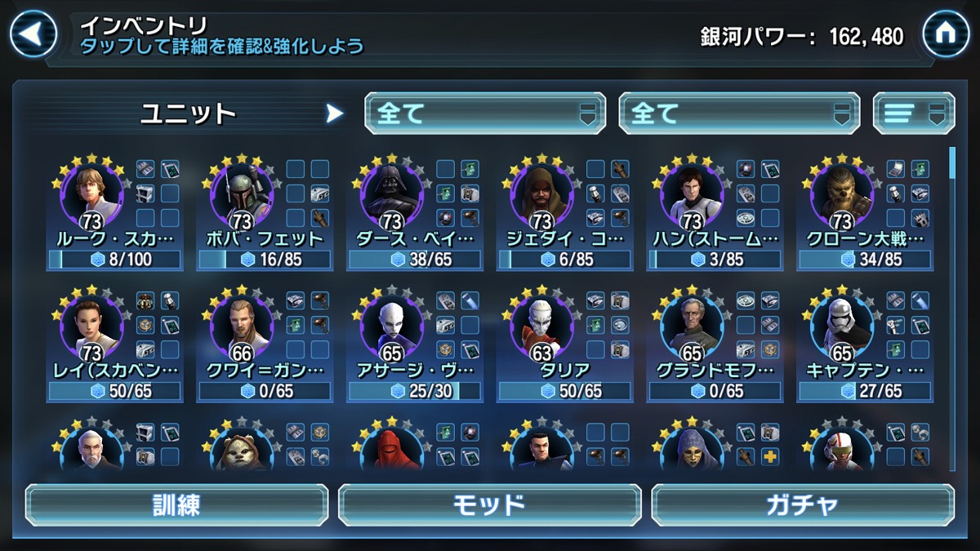
Task: Tap the Royal Guard portrait in the bottom row
Action: coord(392,449)
